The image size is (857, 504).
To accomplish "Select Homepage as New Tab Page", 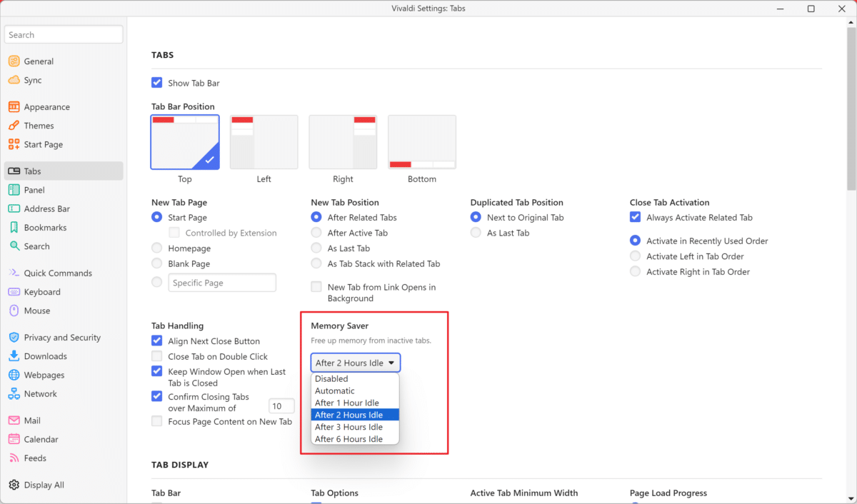I will [x=156, y=248].
